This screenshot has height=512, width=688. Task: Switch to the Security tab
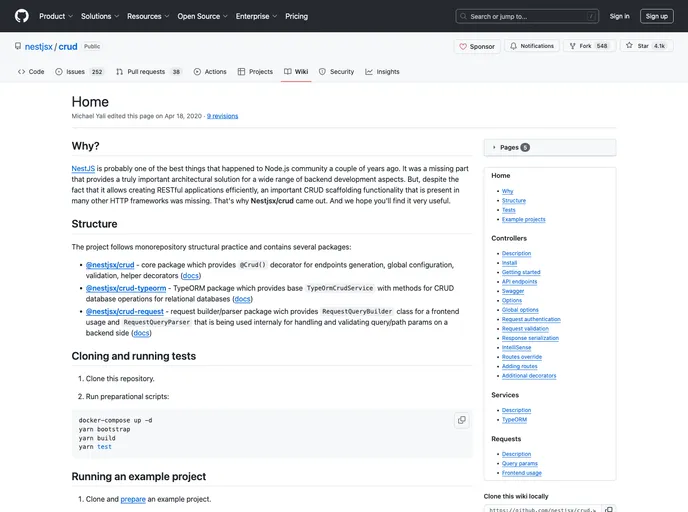[x=337, y=72]
